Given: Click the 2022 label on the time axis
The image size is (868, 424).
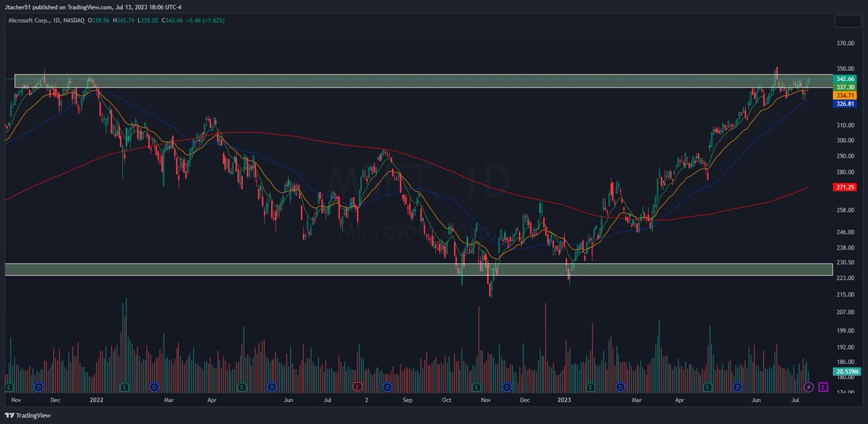Looking at the screenshot, I should [x=97, y=399].
